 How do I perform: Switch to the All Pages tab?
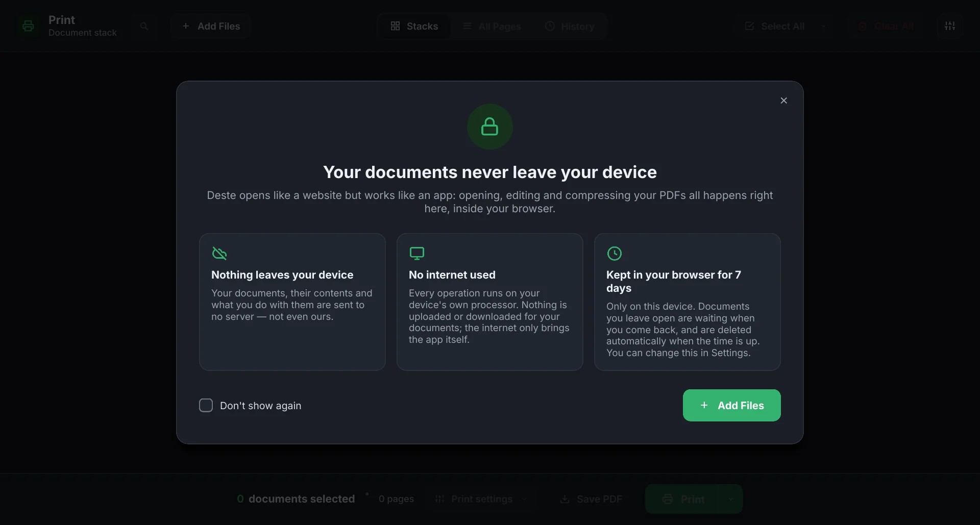tap(492, 26)
